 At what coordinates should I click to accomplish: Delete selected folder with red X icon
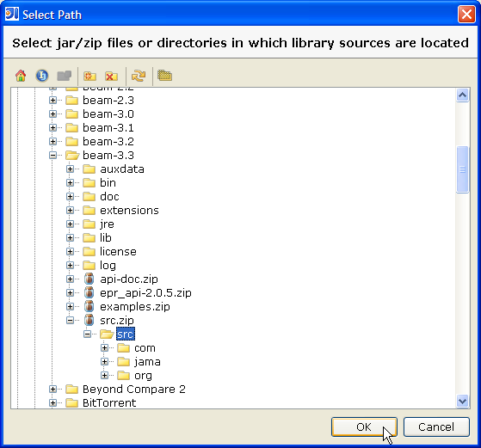(111, 76)
